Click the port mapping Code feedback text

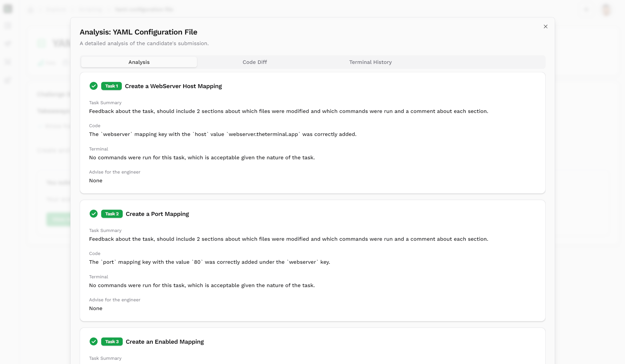(x=209, y=262)
